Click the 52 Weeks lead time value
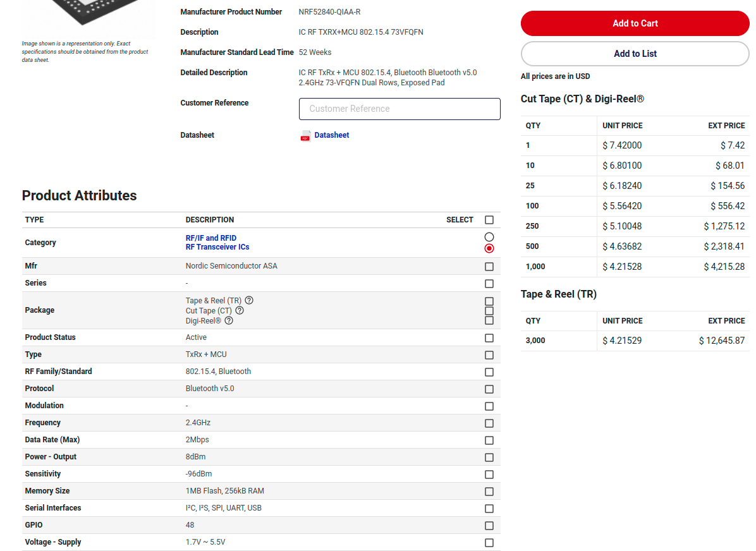This screenshot has height=551, width=756. coord(315,52)
